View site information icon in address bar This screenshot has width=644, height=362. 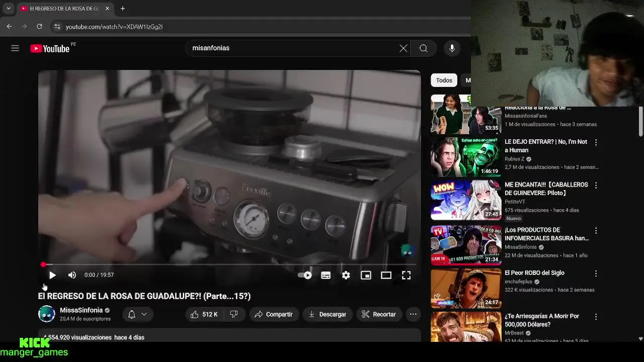(x=57, y=27)
